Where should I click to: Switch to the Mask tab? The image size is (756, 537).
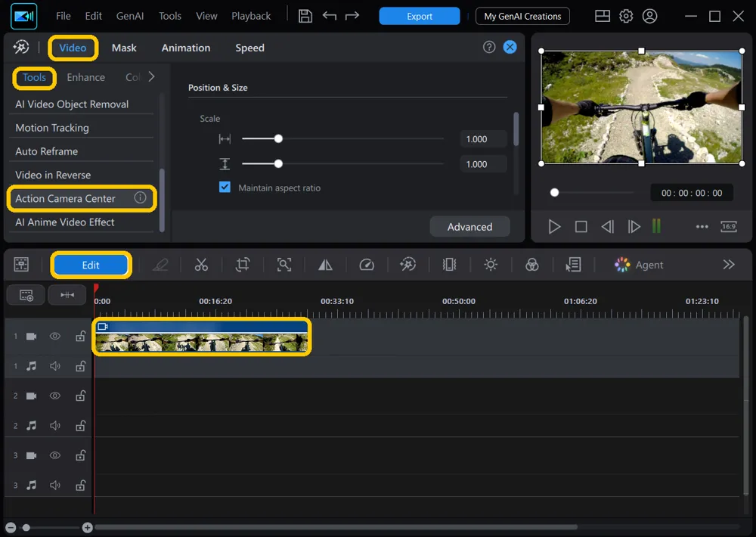pos(124,48)
